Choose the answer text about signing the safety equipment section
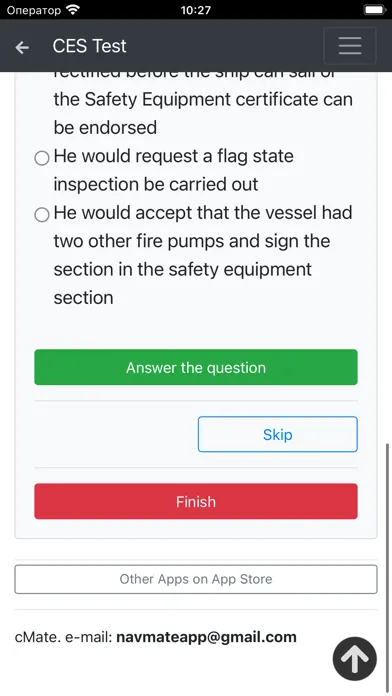 203,255
